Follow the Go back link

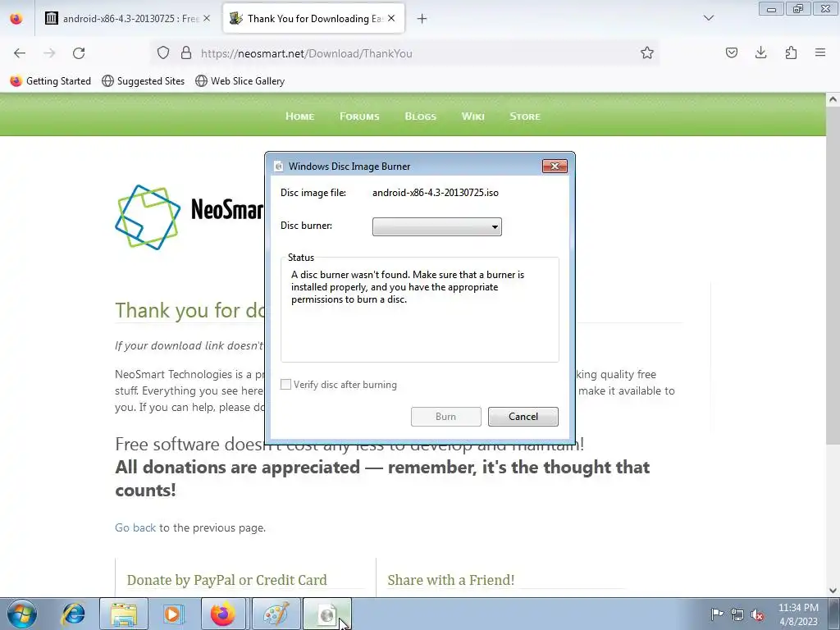(135, 527)
